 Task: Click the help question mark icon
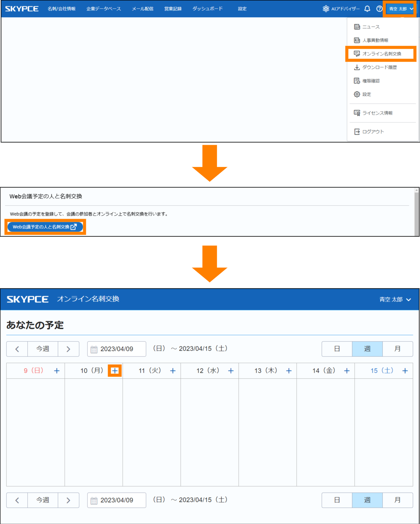pos(379,9)
